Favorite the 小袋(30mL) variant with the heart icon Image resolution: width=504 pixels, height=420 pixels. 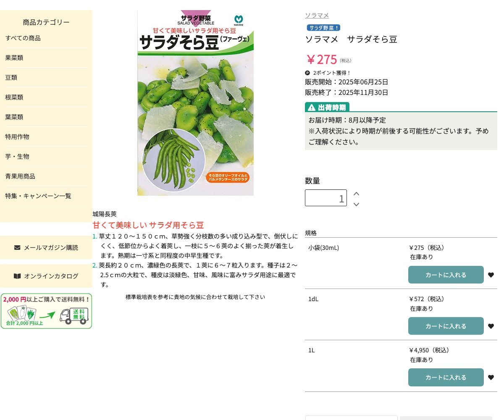491,275
